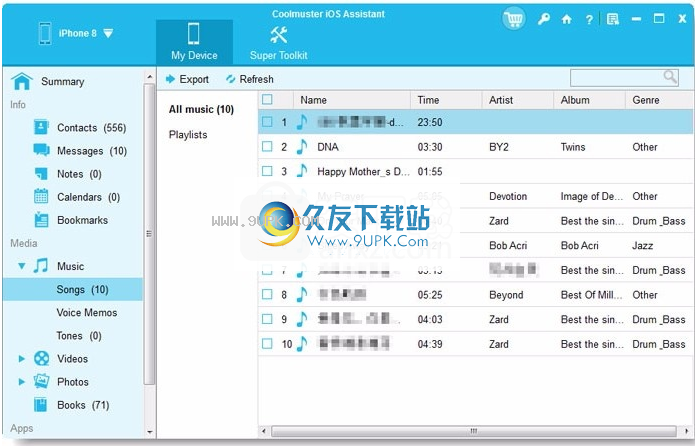The height and width of the screenshot is (448, 695).
Task: Check the box for song row 8
Action: pos(267,294)
